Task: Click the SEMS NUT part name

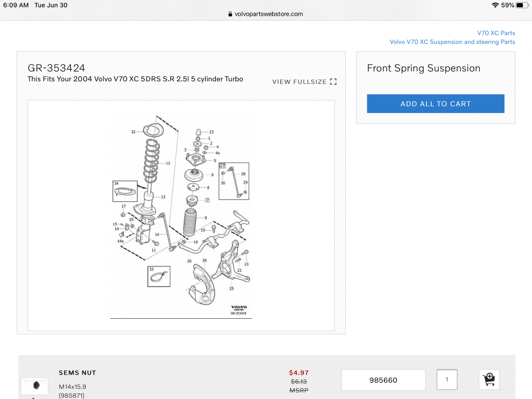Action: pyautogui.click(x=78, y=373)
